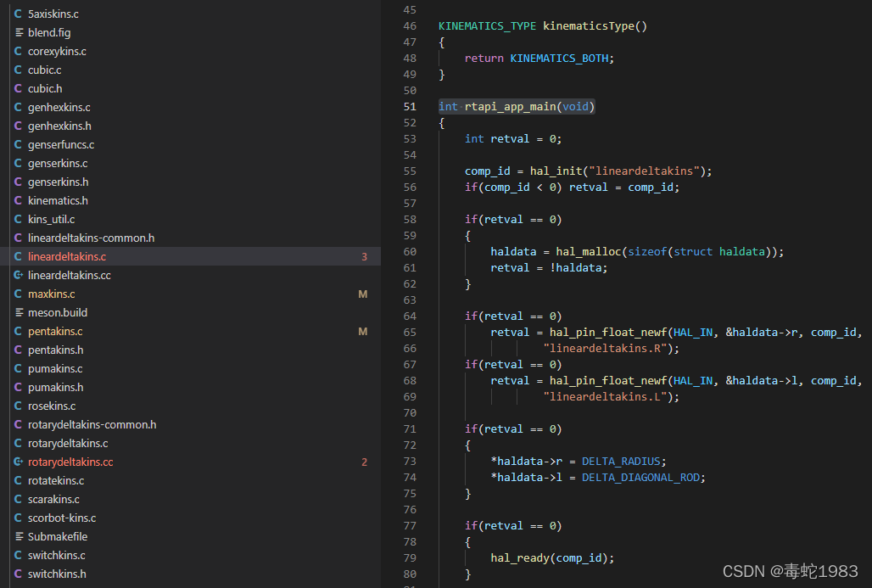
Task: Open pentakins.h header file
Action: (56, 350)
